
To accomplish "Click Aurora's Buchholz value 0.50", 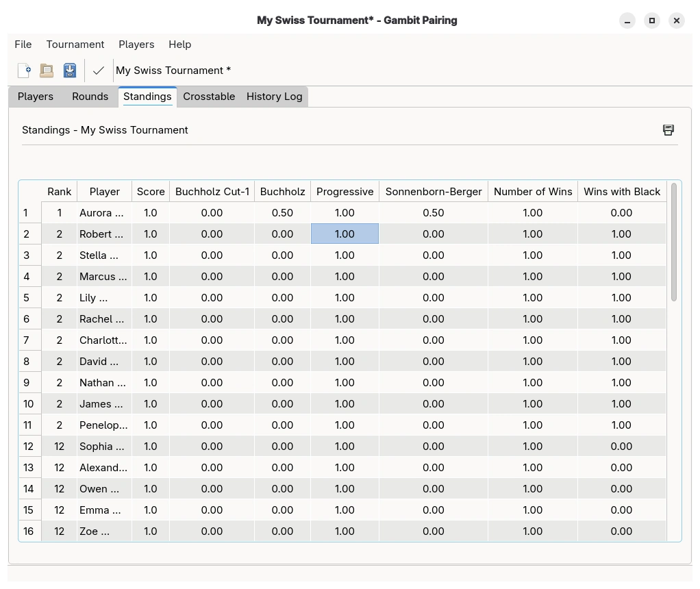I will [x=283, y=212].
